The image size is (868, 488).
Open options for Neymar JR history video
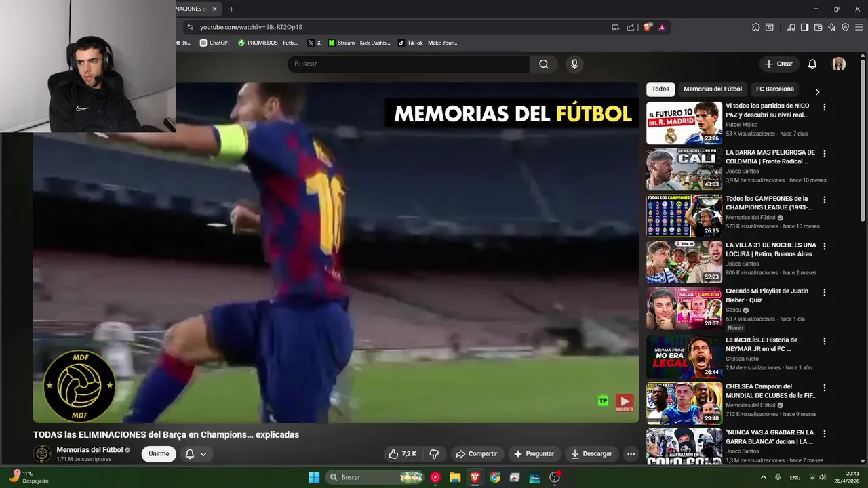[825, 342]
